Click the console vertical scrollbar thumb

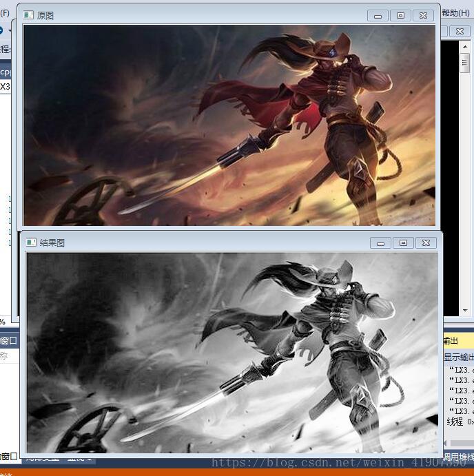pyautogui.click(x=464, y=63)
